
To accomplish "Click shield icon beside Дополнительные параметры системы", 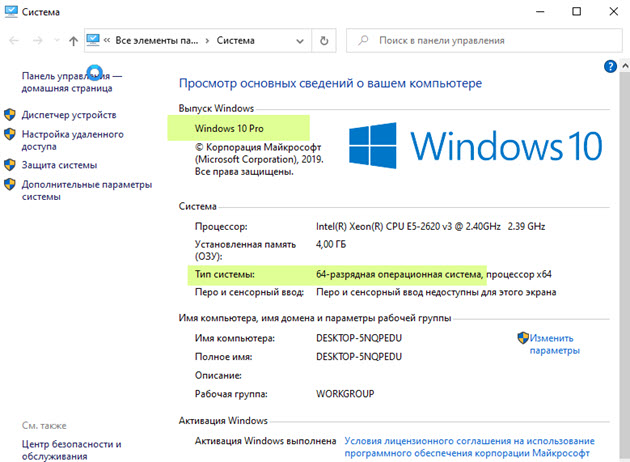I will [x=10, y=184].
